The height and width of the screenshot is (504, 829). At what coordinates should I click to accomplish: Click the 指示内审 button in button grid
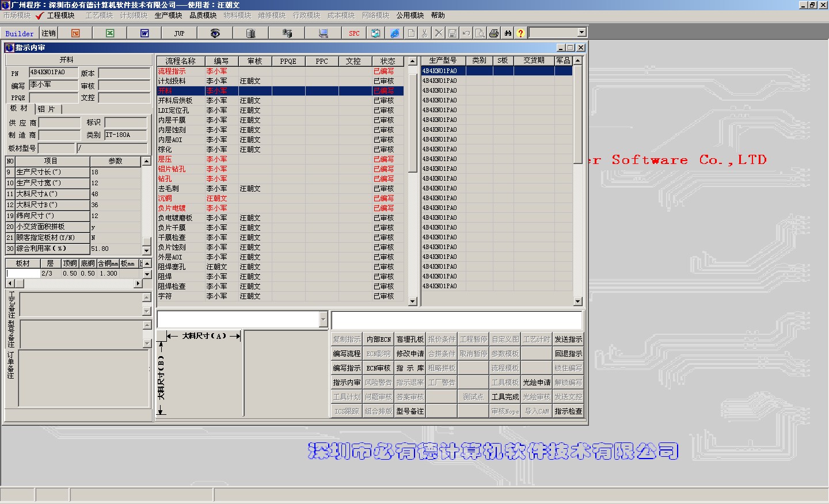347,383
